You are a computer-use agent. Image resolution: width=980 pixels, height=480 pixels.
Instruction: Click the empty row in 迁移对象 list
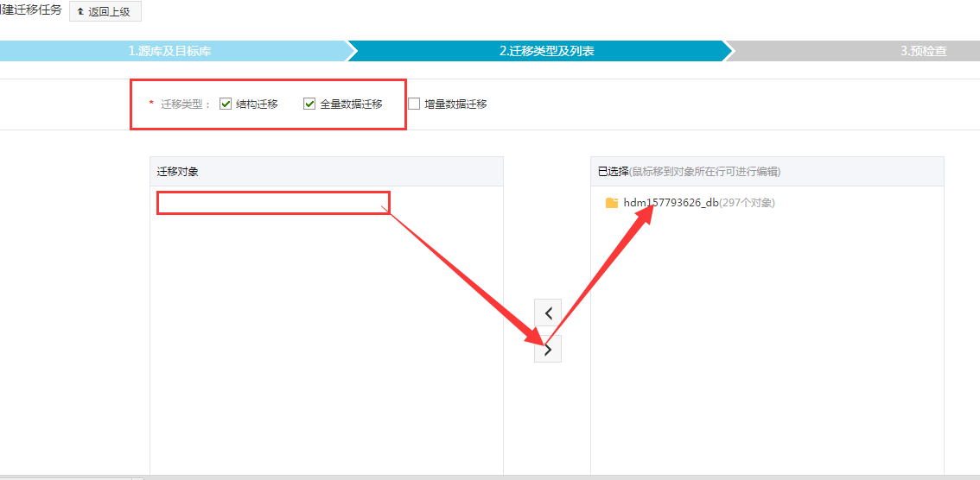click(x=273, y=203)
